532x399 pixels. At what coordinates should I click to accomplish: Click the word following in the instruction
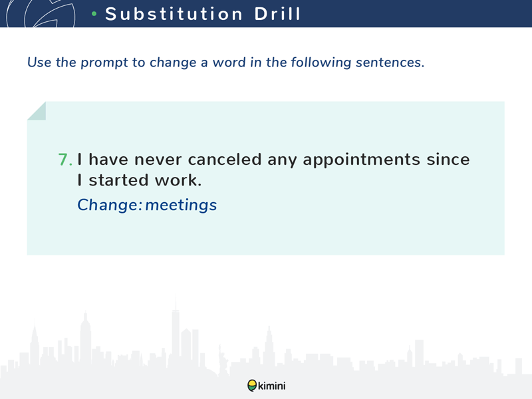tap(321, 63)
